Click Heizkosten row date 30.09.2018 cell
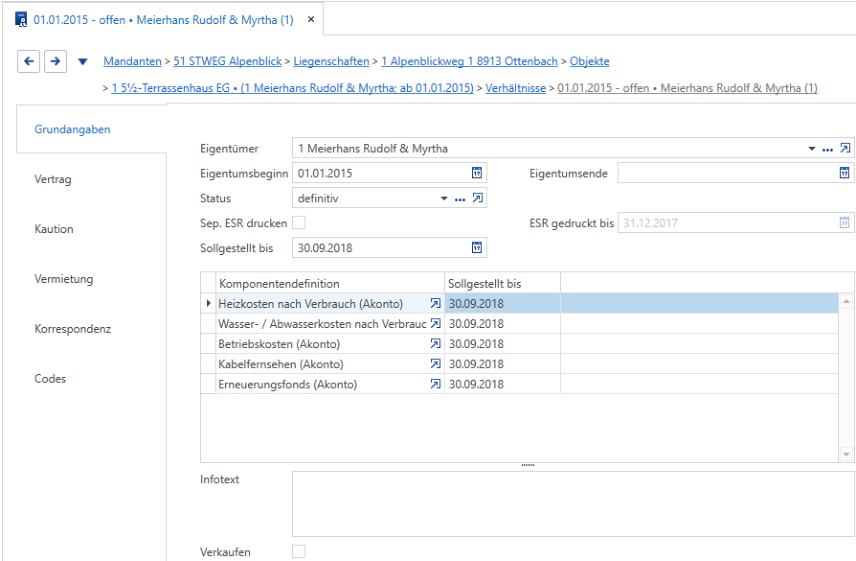This screenshot has height=561, width=856. coord(502,303)
